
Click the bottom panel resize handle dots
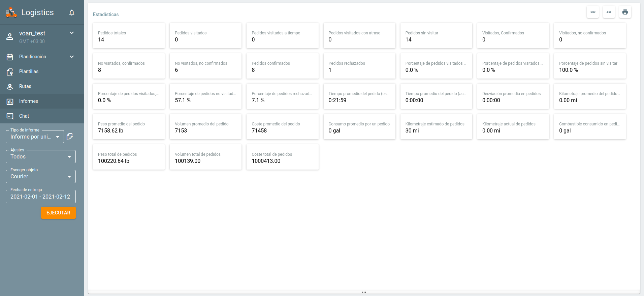click(364, 292)
